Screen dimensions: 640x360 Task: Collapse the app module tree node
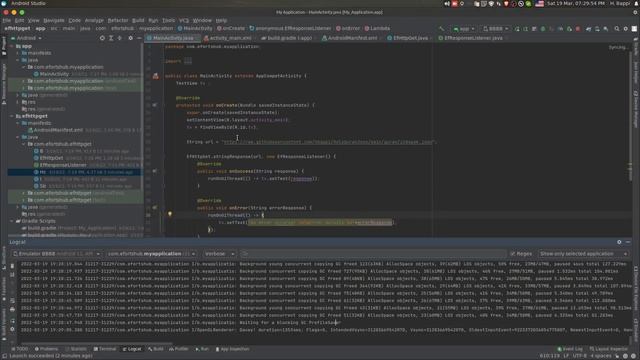(x=12, y=46)
